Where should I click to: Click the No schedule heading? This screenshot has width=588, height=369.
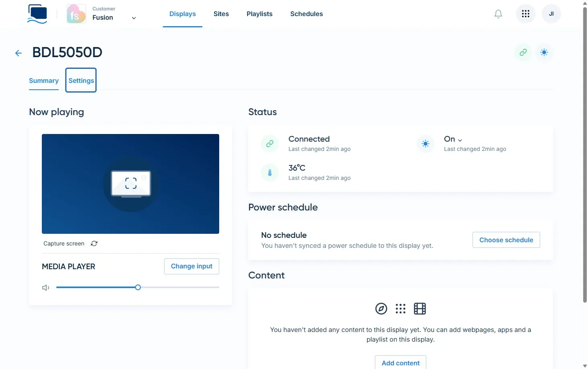(284, 235)
